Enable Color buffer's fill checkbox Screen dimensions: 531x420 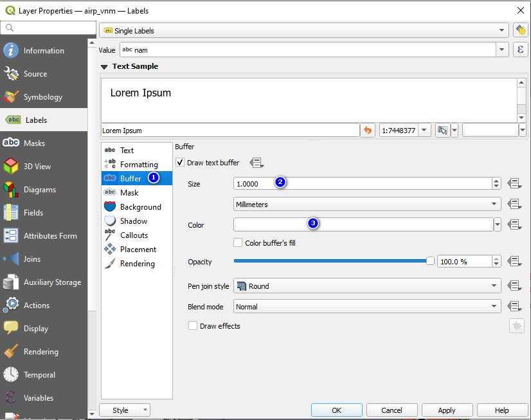point(238,243)
